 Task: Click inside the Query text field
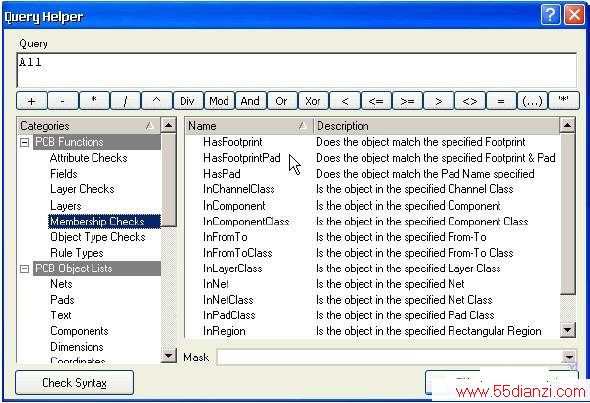tap(297, 70)
